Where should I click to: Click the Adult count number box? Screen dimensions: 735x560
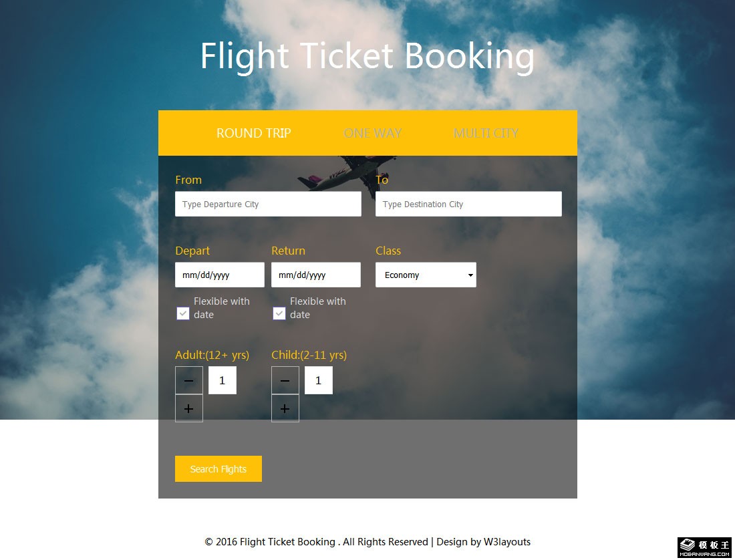(223, 380)
